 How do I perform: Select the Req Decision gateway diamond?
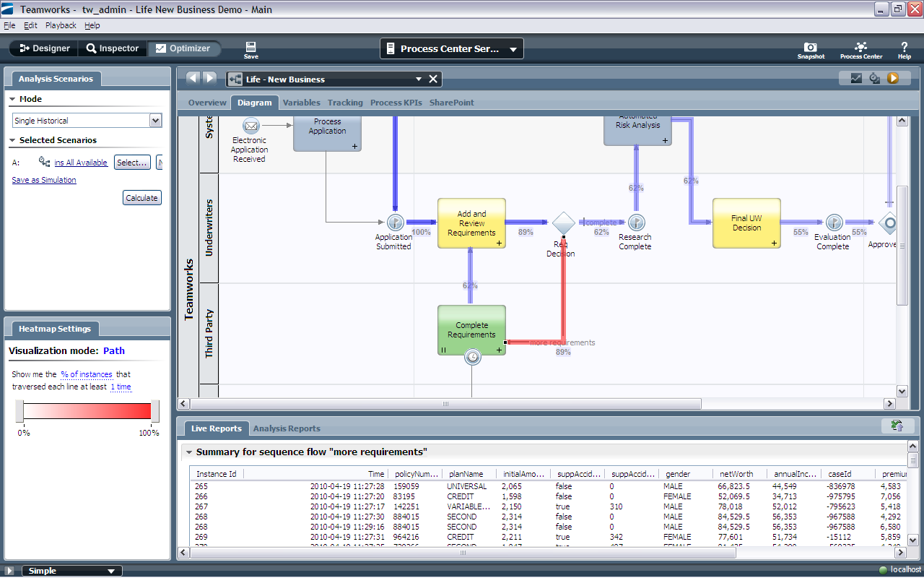(563, 223)
